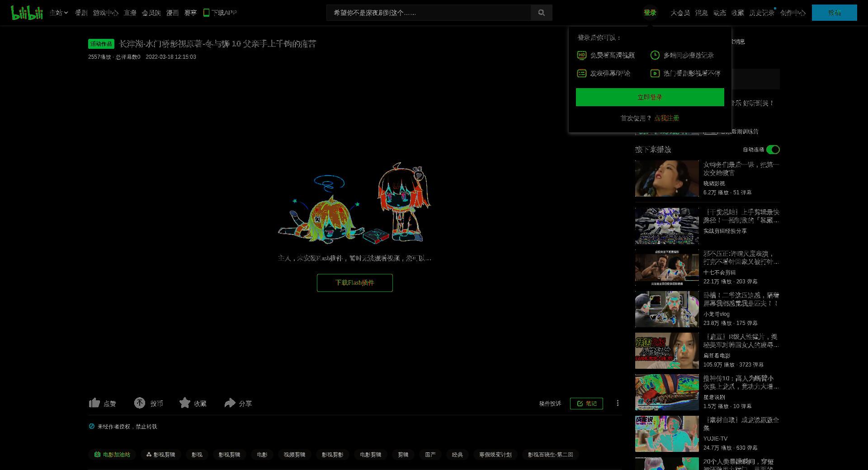
Task: Click uploader name 扁豆看电影
Action: (x=717, y=356)
